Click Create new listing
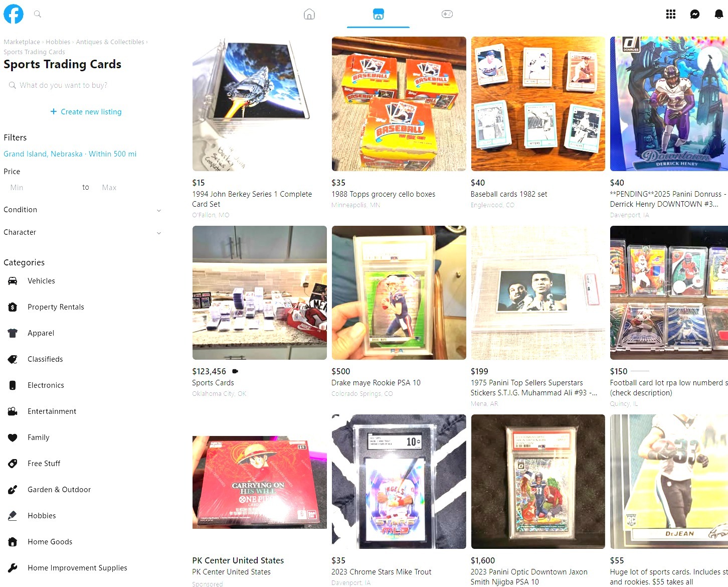Viewport: 728px width, 587px height. pos(86,112)
